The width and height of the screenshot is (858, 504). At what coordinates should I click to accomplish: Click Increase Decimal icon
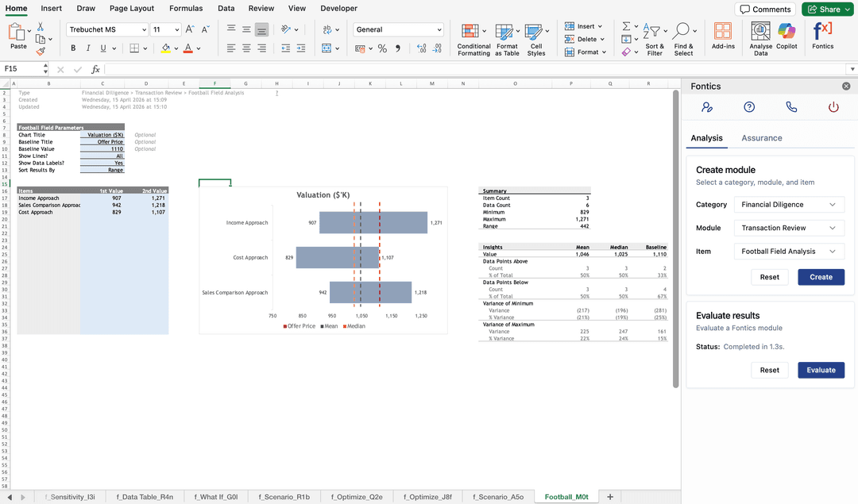coord(421,48)
